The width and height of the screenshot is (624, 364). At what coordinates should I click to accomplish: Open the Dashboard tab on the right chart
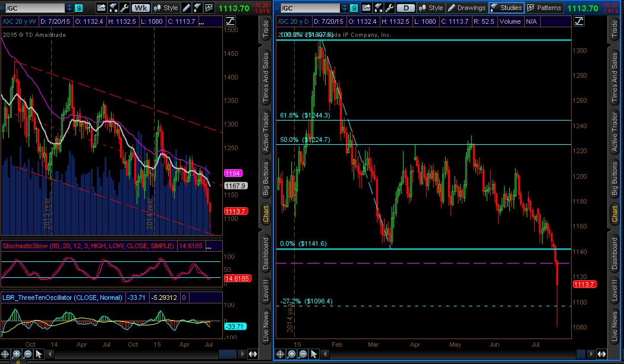pos(614,254)
